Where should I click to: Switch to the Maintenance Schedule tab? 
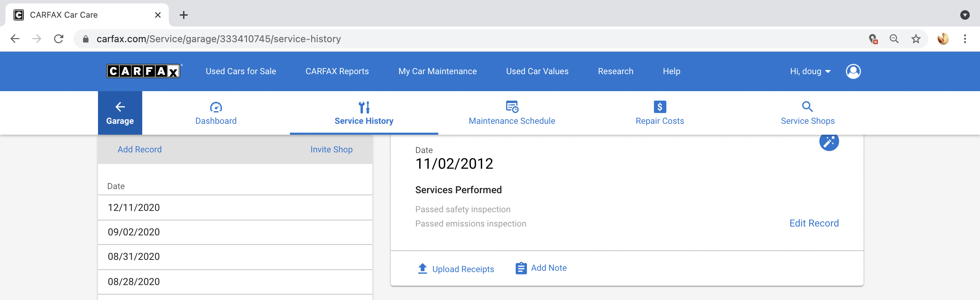(x=512, y=113)
